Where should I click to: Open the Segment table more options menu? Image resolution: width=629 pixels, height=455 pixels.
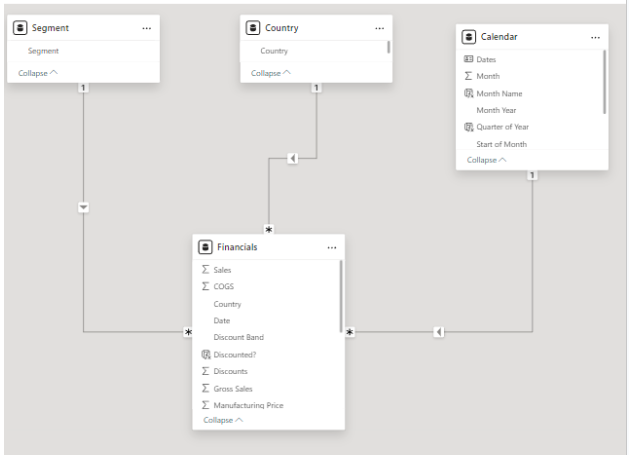pyautogui.click(x=147, y=28)
